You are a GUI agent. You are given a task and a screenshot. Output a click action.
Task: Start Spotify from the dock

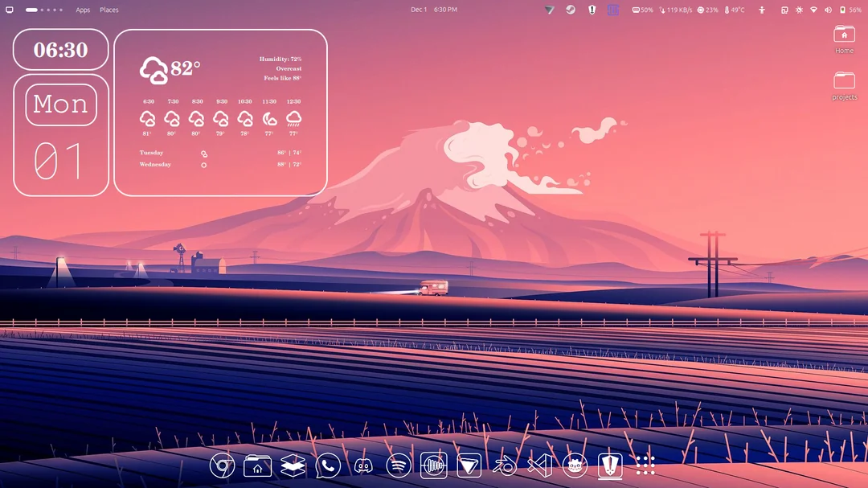point(397,465)
